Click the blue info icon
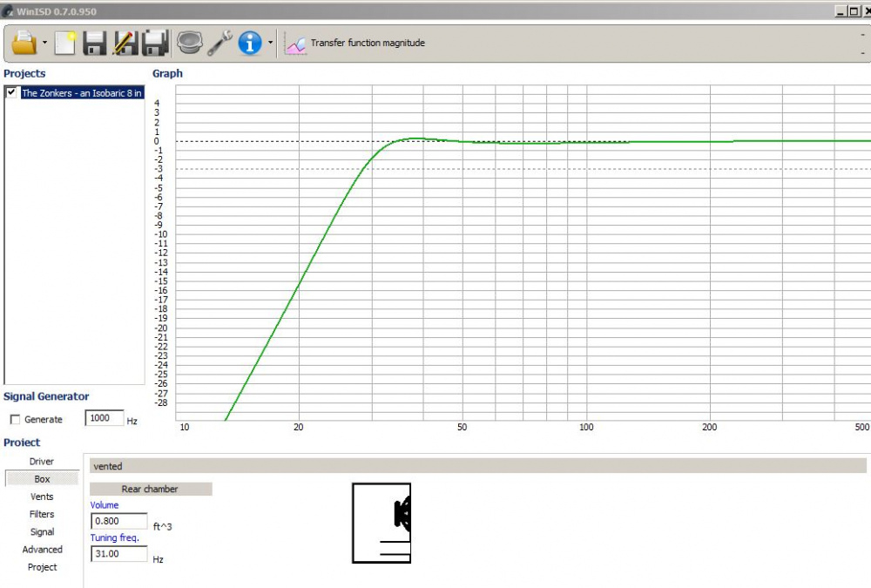The height and width of the screenshot is (588, 871). pyautogui.click(x=250, y=42)
